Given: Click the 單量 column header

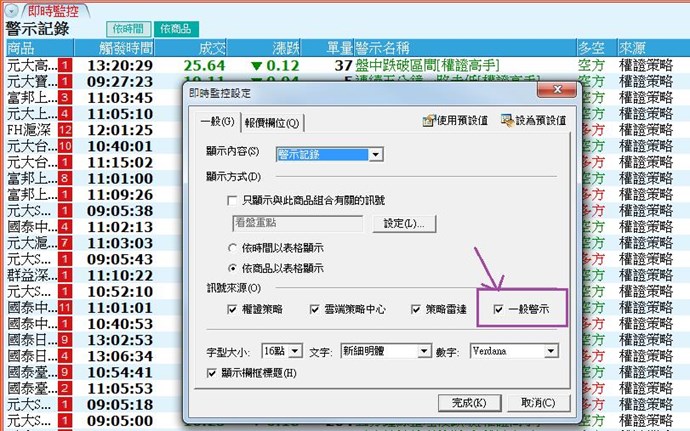Looking at the screenshot, I should tap(327, 48).
